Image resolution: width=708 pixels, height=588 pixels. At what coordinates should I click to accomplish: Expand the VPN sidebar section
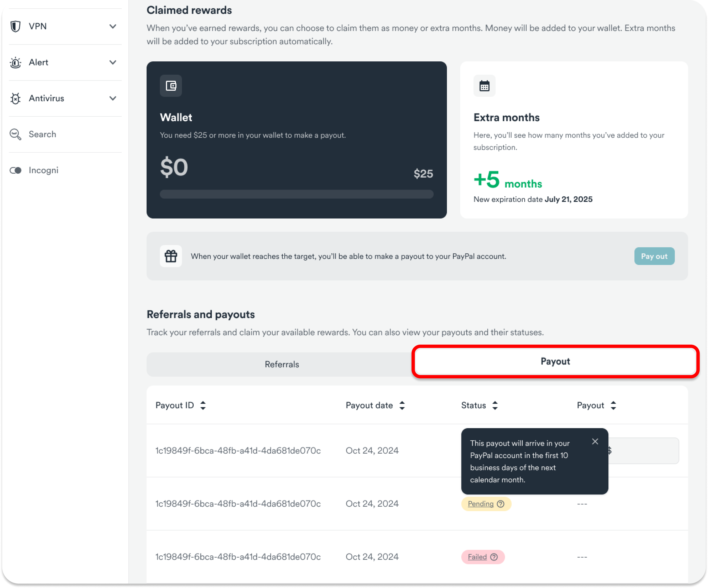[113, 26]
